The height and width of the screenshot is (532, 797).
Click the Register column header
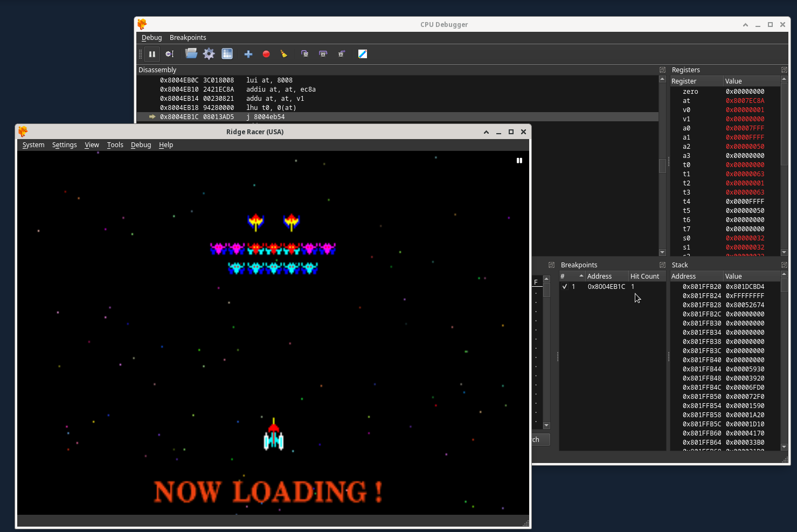pyautogui.click(x=696, y=81)
